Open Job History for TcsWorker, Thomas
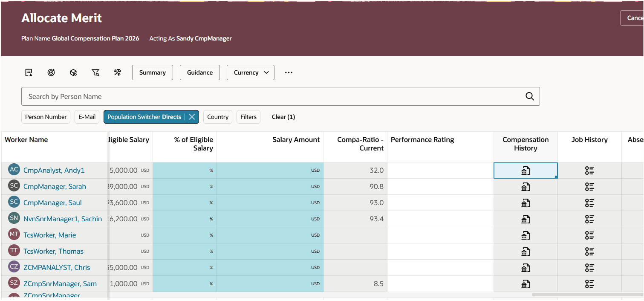Viewport: 644px width, 301px height. click(x=589, y=252)
